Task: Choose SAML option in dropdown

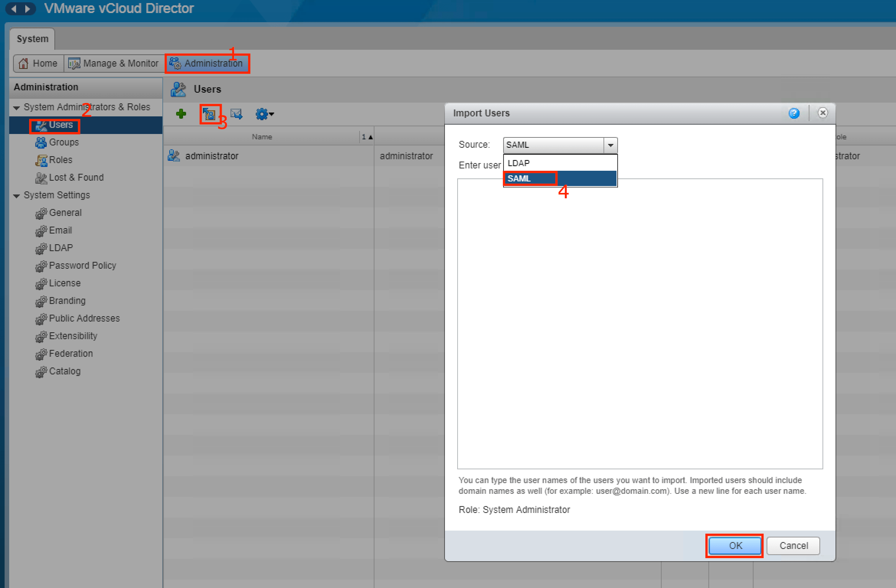Action: 520,179
